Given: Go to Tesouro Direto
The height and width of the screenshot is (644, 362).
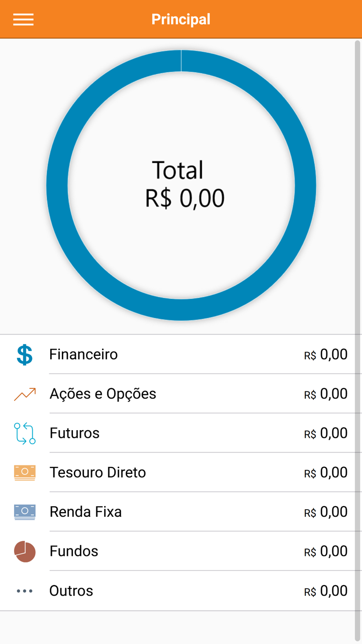Looking at the screenshot, I should (98, 473).
